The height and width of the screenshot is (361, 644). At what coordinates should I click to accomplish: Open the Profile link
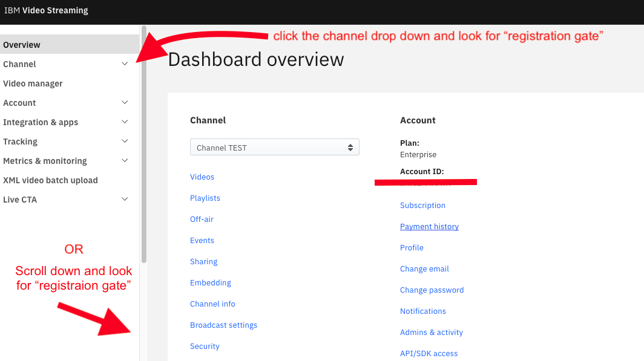(x=412, y=248)
